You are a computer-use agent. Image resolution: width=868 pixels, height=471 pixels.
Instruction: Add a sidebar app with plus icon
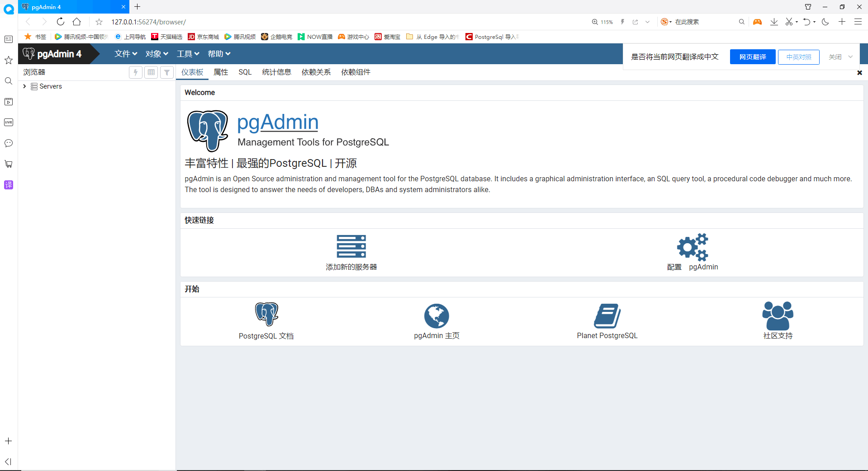(8, 441)
